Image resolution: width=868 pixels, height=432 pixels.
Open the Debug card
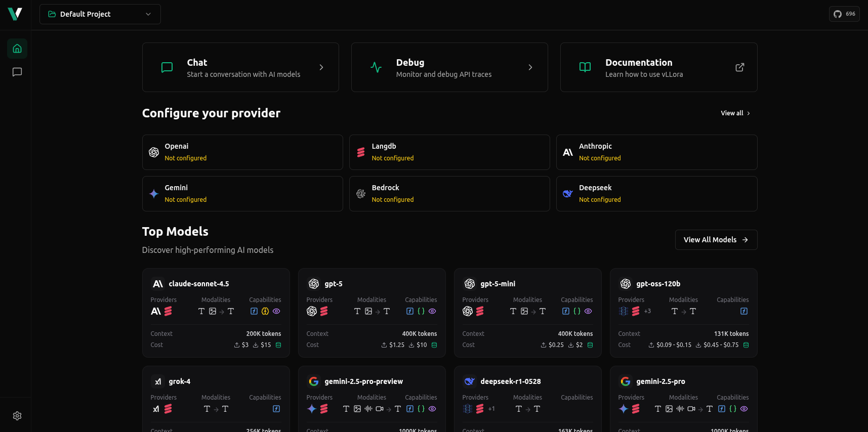click(x=449, y=67)
